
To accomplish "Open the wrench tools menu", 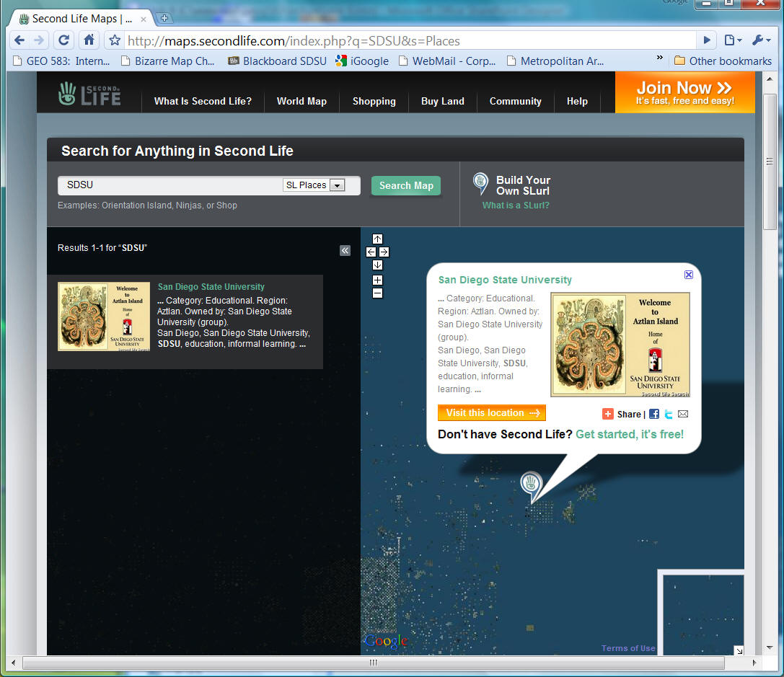I will pyautogui.click(x=761, y=40).
